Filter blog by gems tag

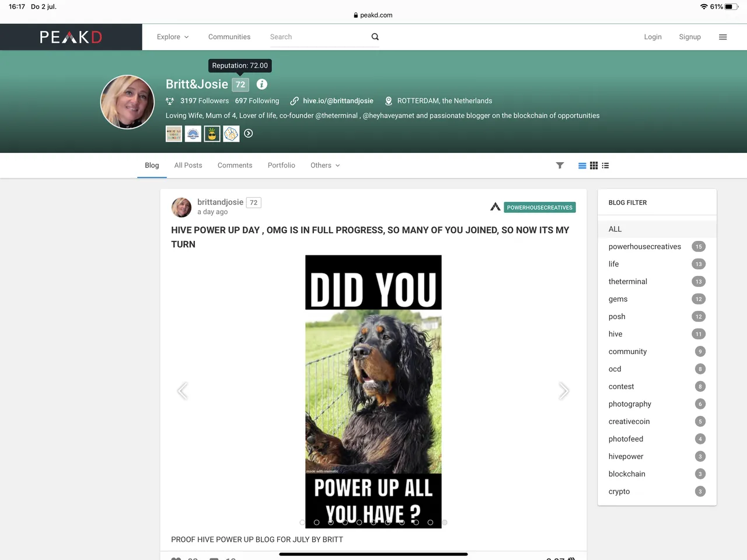[657, 299]
